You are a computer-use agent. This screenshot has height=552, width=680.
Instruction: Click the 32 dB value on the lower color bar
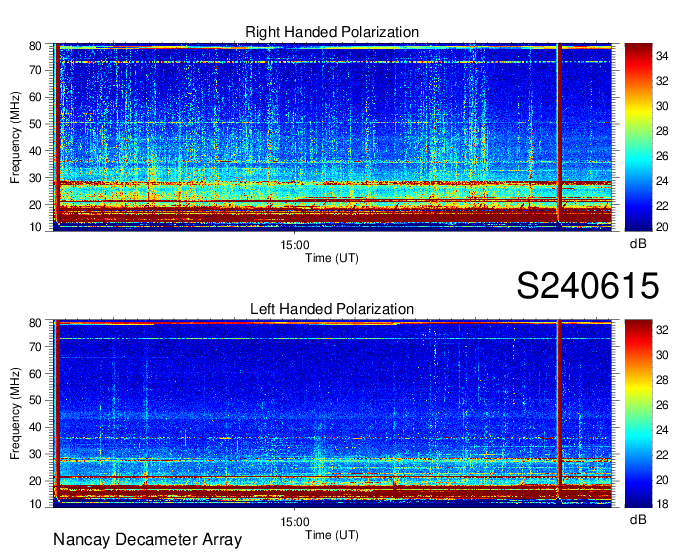click(x=662, y=330)
